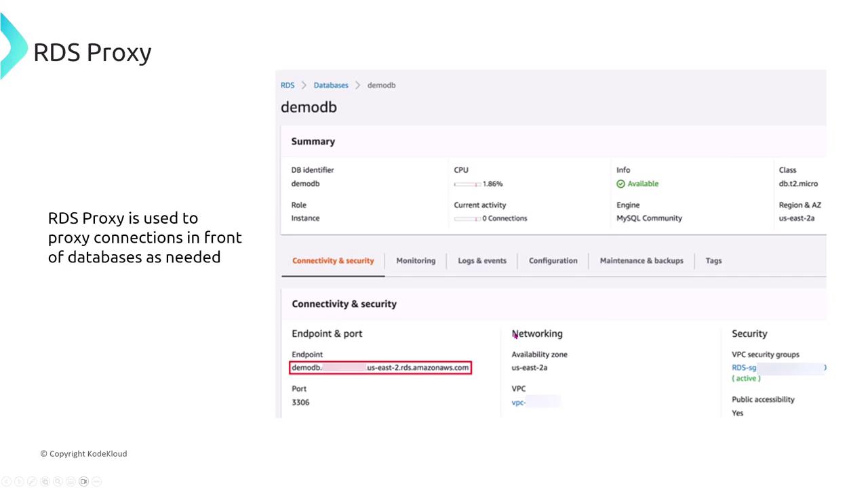Click the RDS breadcrumb link
Viewport: 868px width, 488px height.
288,85
